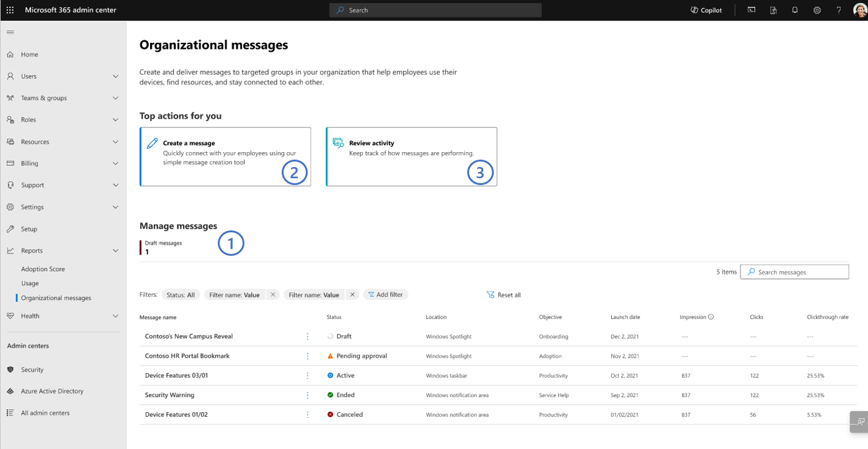
Task: Open the Status: All filter dropdown
Action: tap(181, 295)
